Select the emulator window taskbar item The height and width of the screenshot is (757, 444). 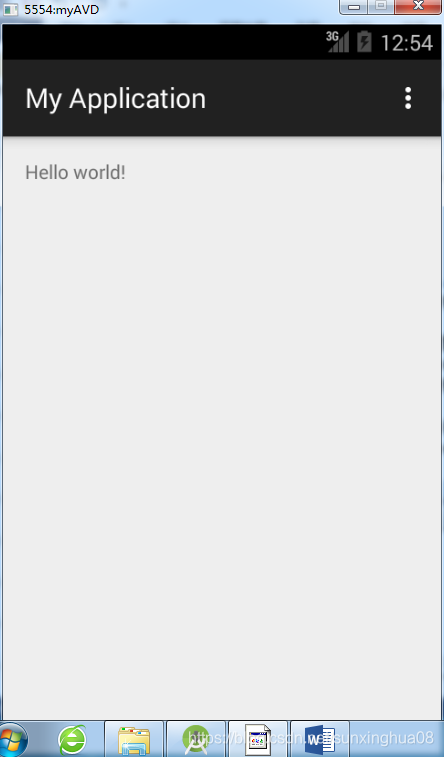[258, 739]
